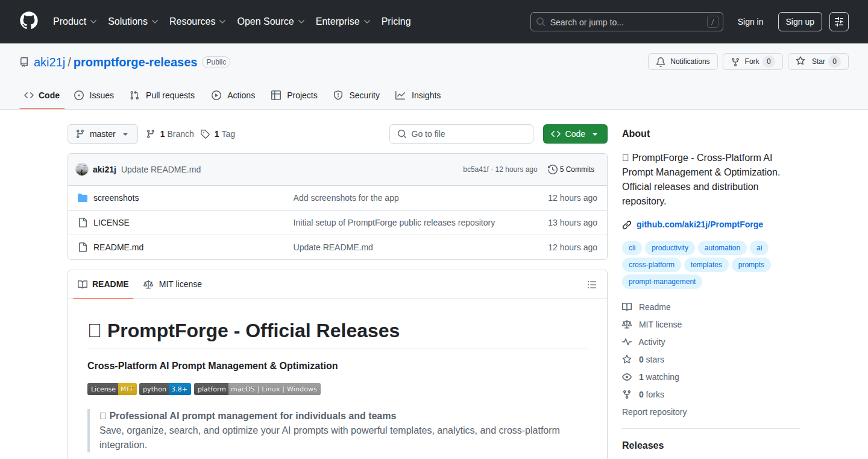The width and height of the screenshot is (868, 459).
Task: Click the README.md file icon
Action: 83,247
